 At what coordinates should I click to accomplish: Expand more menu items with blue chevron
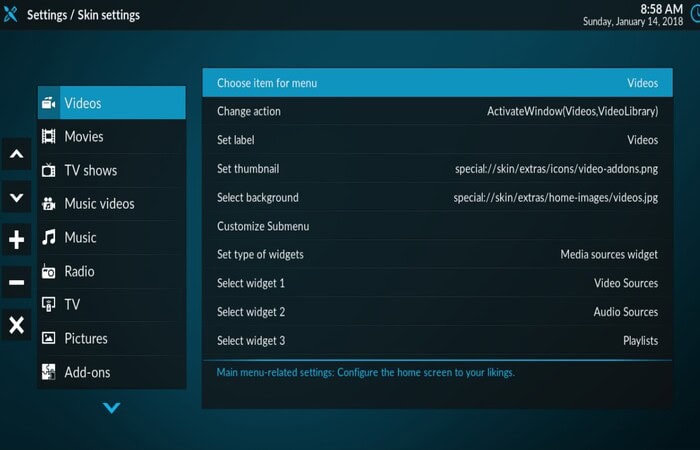(111, 408)
